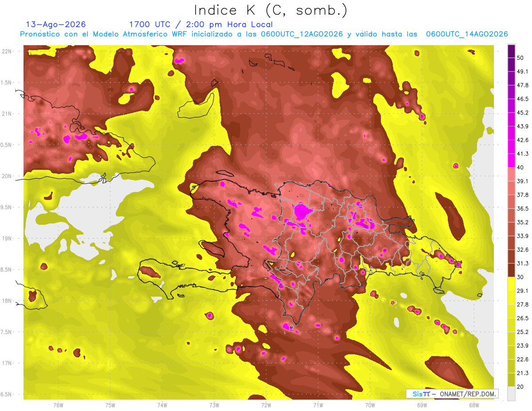Click the '69W' longitude axis label

click(x=422, y=405)
